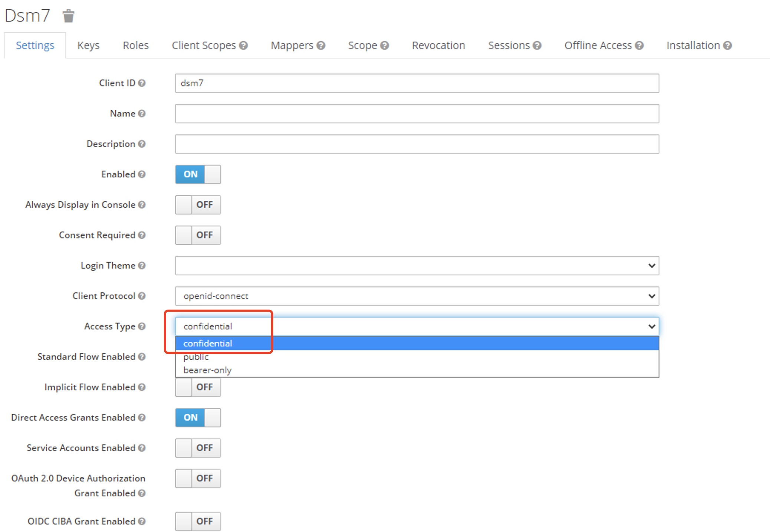Open the Client Scopes tab
Viewport: 770px width, 532px height.
204,46
